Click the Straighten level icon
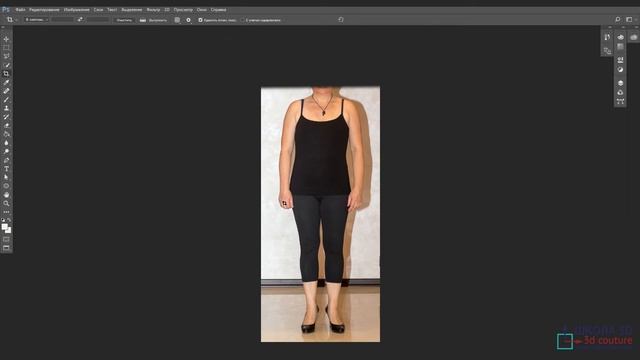Screen dimensions: 640x360 point(142,20)
